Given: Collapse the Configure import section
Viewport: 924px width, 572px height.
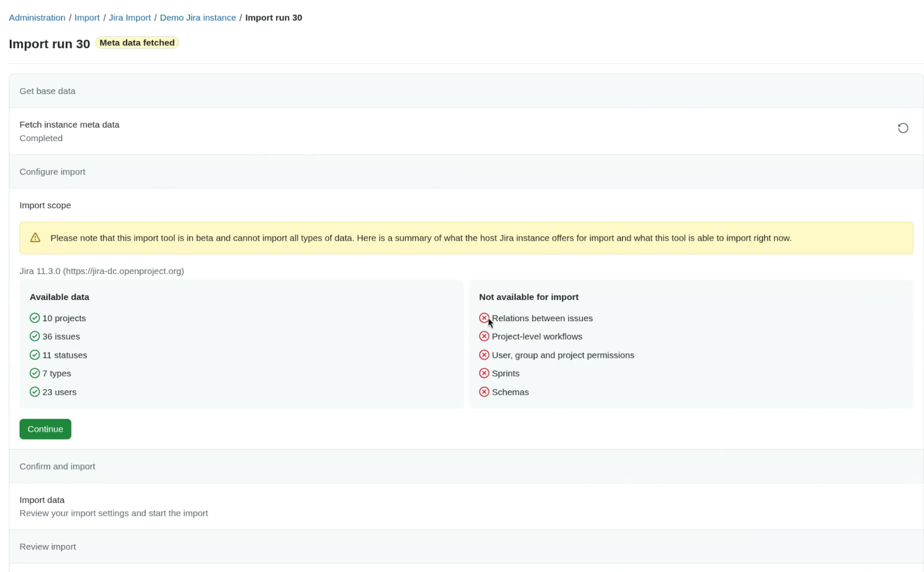Looking at the screenshot, I should point(52,171).
